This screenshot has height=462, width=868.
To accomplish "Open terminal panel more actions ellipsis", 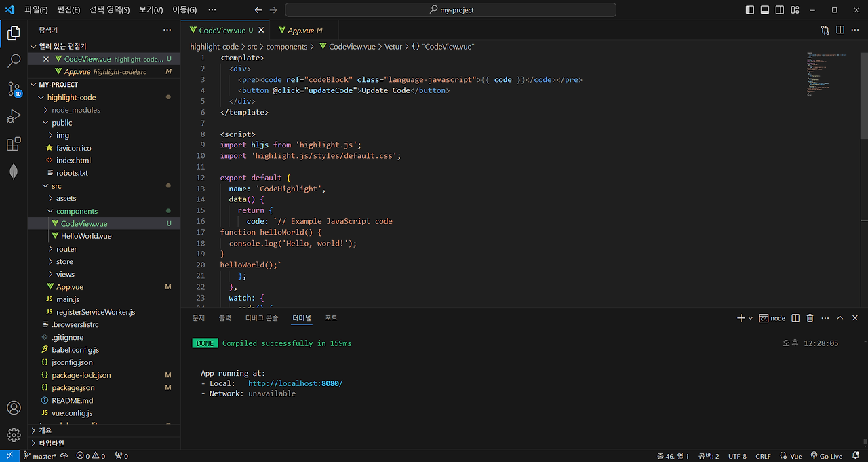I will point(825,317).
